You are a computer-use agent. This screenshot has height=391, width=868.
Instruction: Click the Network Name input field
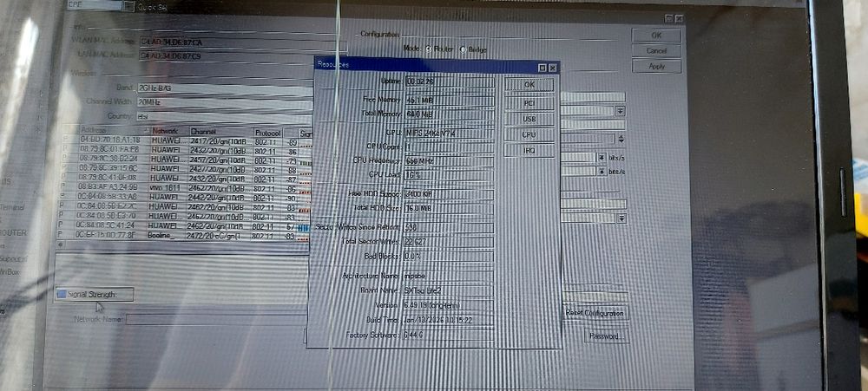[216, 319]
